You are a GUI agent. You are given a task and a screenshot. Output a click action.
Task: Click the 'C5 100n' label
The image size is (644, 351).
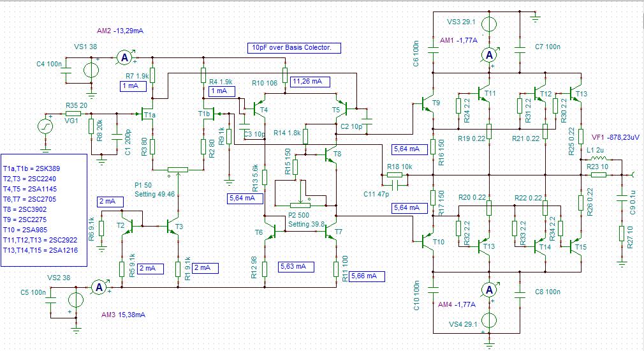tap(33, 293)
